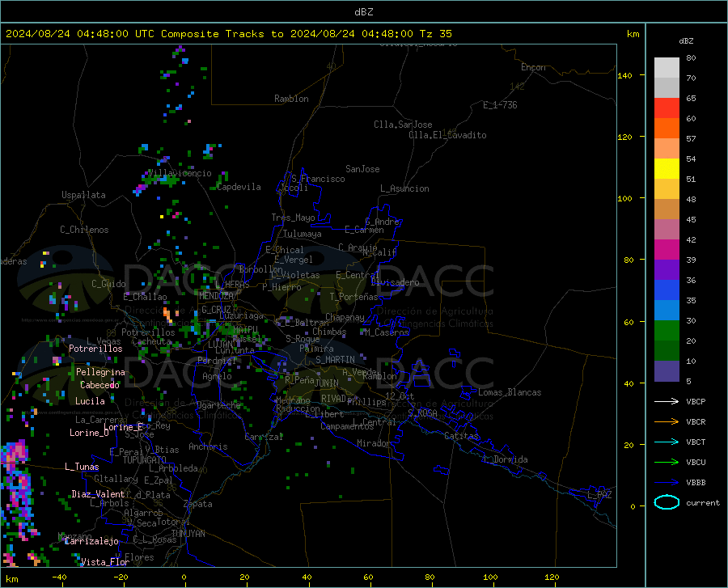Viewport: 728px width, 588px height.
Task: Click the Carrizal map label
Action: [x=265, y=437]
